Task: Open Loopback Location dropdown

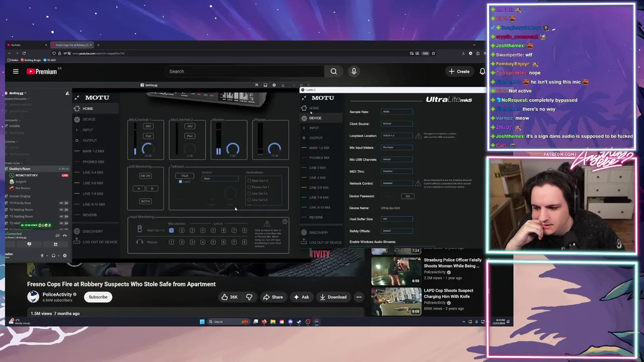Action: point(397,136)
